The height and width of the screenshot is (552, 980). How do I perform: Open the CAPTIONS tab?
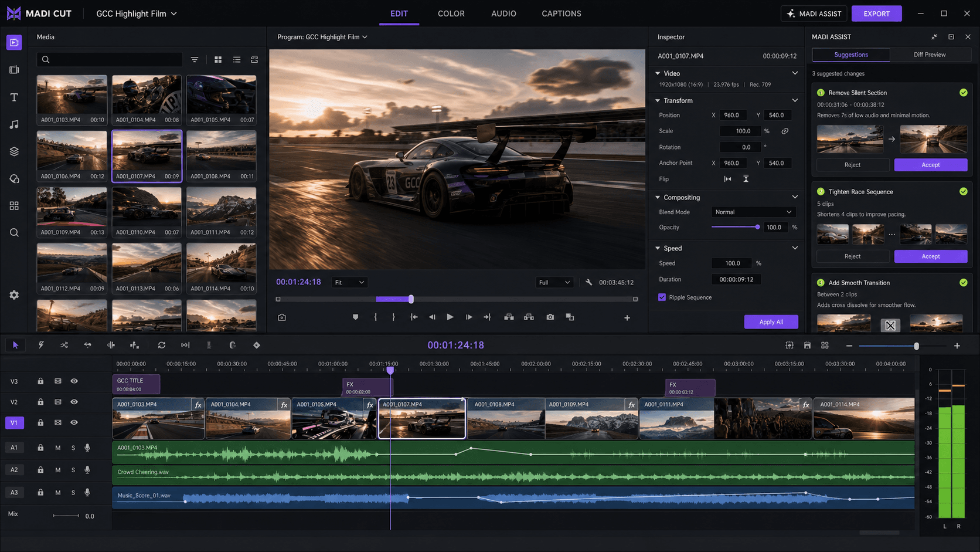[x=562, y=13]
